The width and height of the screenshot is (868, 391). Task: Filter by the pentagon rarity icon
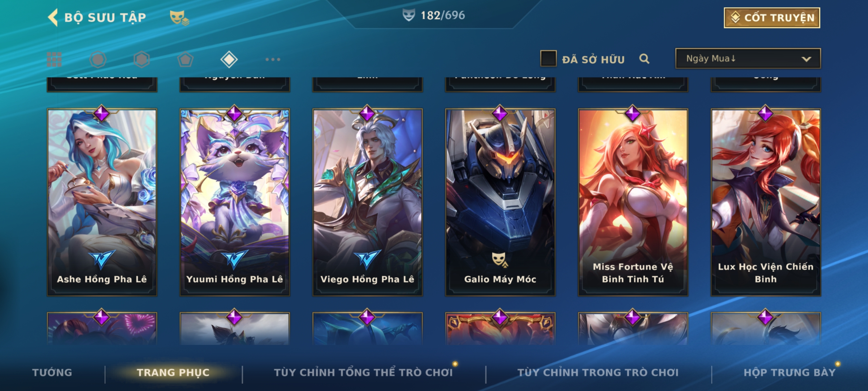click(185, 59)
